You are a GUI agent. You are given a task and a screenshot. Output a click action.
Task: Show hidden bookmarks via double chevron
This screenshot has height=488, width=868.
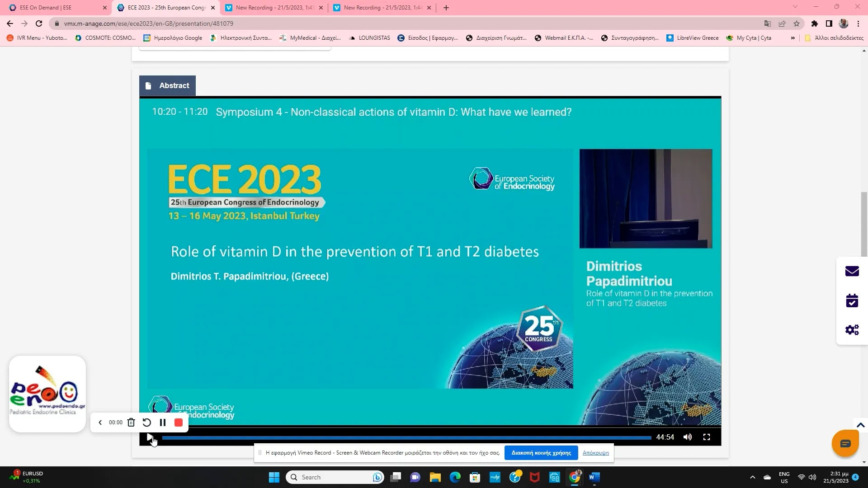[x=793, y=38]
